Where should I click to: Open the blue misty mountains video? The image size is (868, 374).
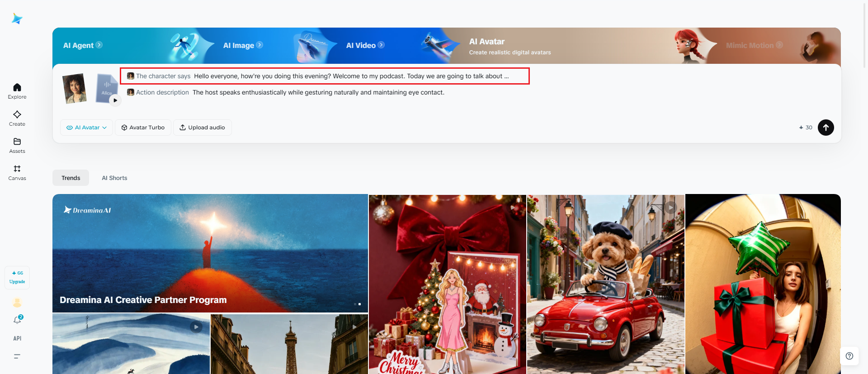(x=131, y=344)
